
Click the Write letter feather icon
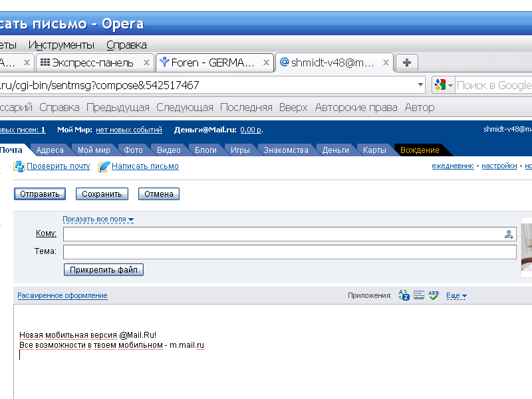[104, 166]
